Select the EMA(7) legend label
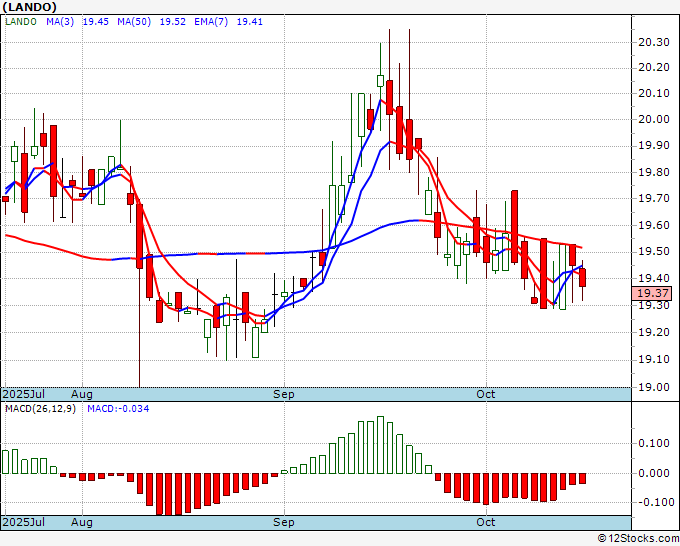680x546 pixels. coord(211,20)
